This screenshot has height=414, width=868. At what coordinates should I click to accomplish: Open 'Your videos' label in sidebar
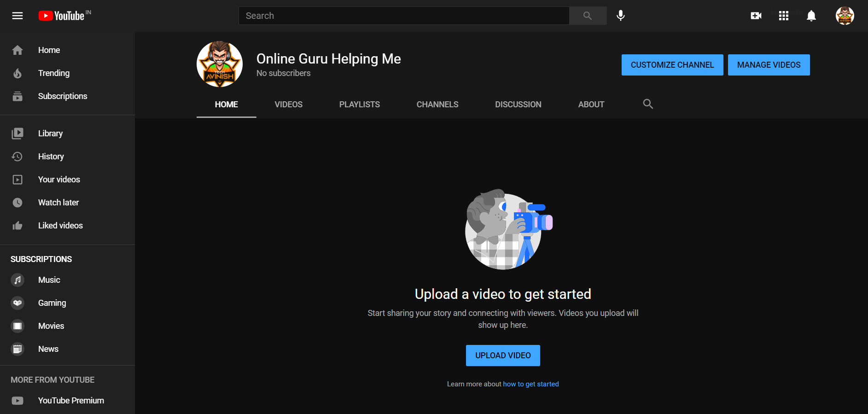[59, 180]
